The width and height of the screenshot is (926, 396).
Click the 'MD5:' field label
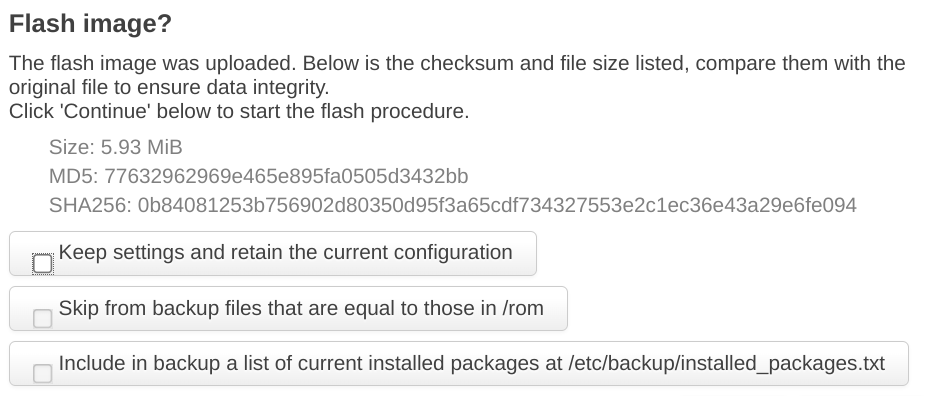74,176
